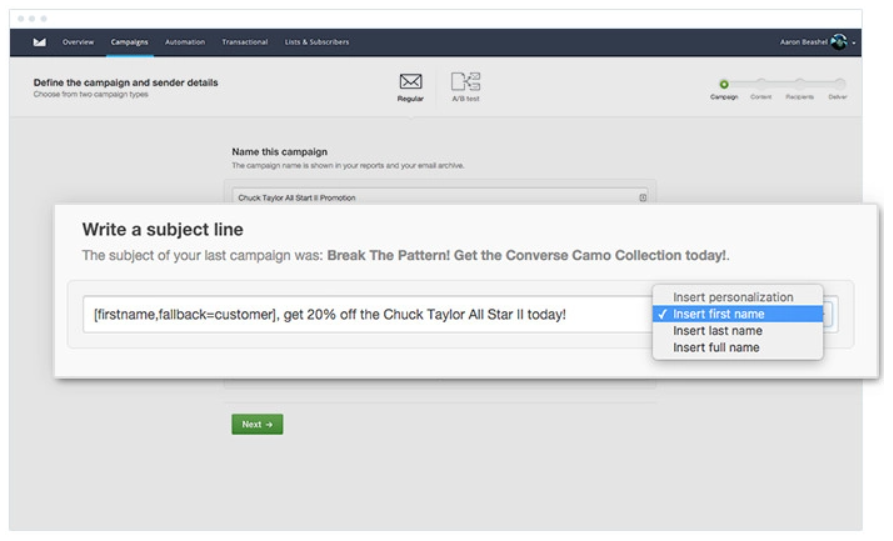Click the 'Write a subject line' heading

coord(162,229)
